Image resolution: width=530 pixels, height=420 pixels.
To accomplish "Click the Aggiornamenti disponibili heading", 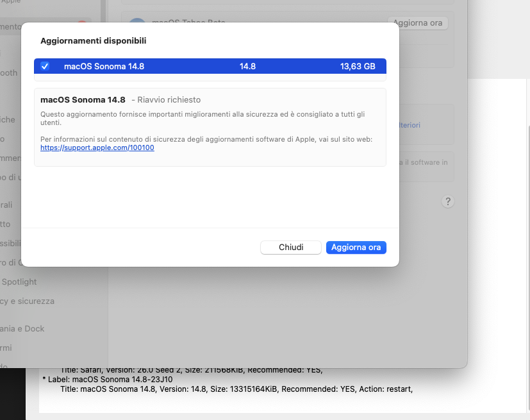I will [x=94, y=40].
